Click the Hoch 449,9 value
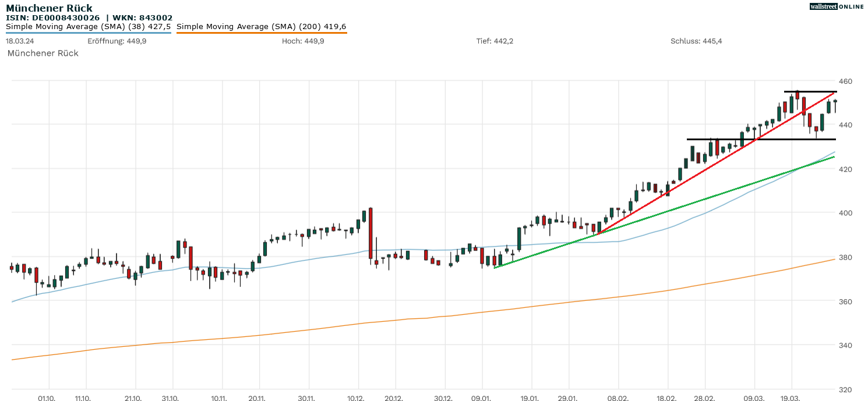Image resolution: width=868 pixels, height=401 pixels. pyautogui.click(x=303, y=41)
